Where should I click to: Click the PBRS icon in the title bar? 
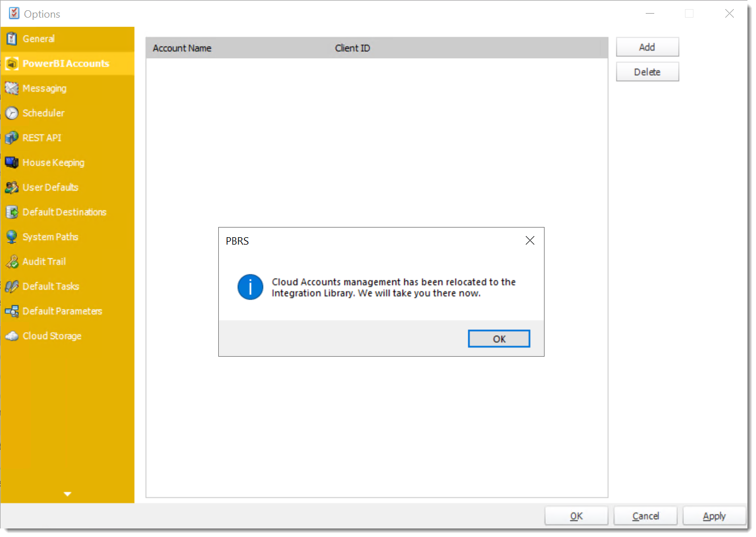tap(13, 13)
